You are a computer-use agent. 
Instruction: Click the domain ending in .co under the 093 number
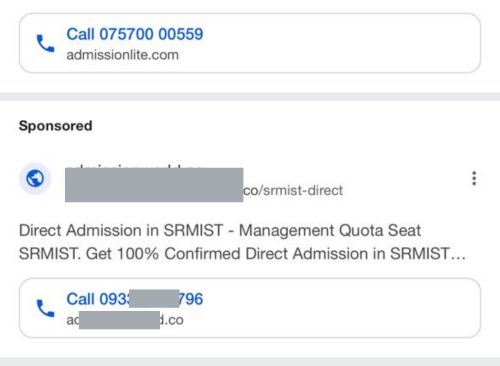[125, 320]
